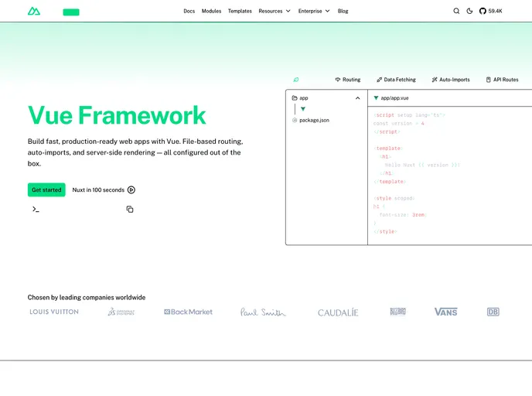Click the Get started button
Viewport: 532px width, 396px height.
[x=46, y=190]
